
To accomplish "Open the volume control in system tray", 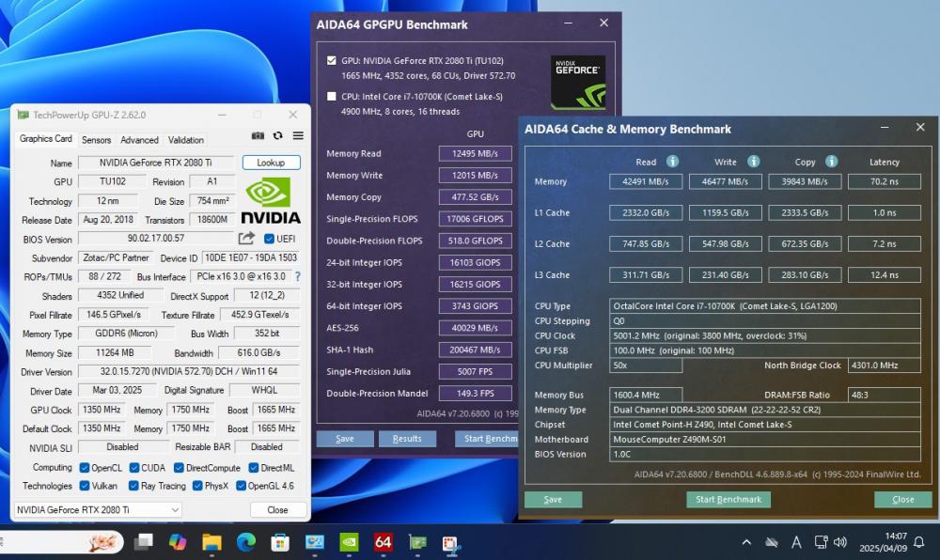I will click(x=839, y=543).
